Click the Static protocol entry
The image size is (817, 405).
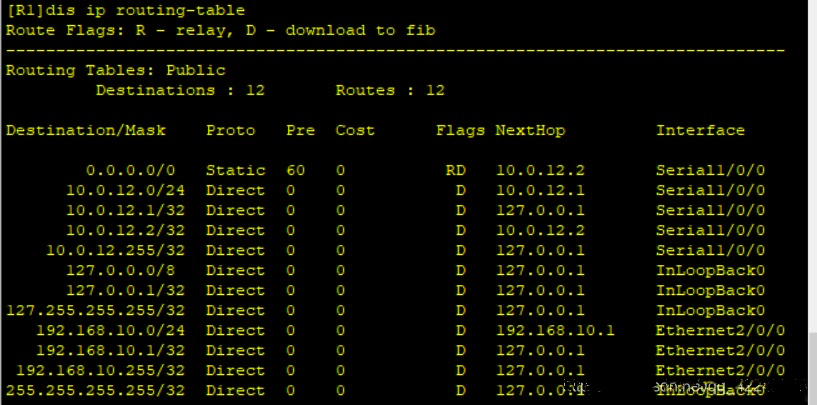tap(235, 170)
